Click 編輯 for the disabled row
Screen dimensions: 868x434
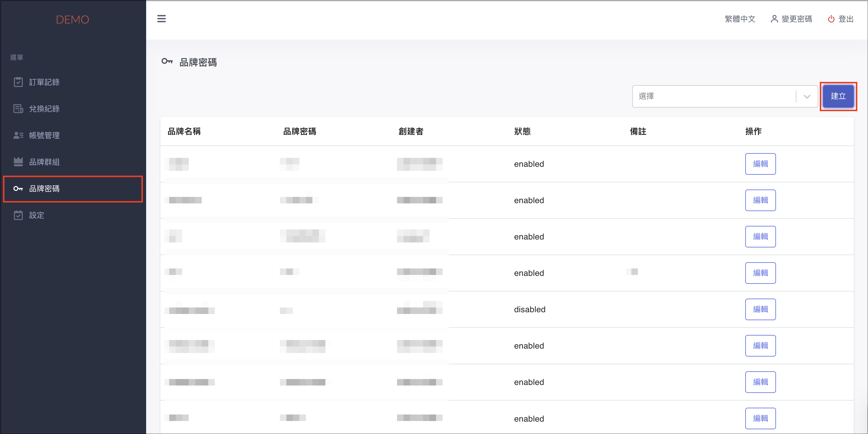(x=760, y=310)
